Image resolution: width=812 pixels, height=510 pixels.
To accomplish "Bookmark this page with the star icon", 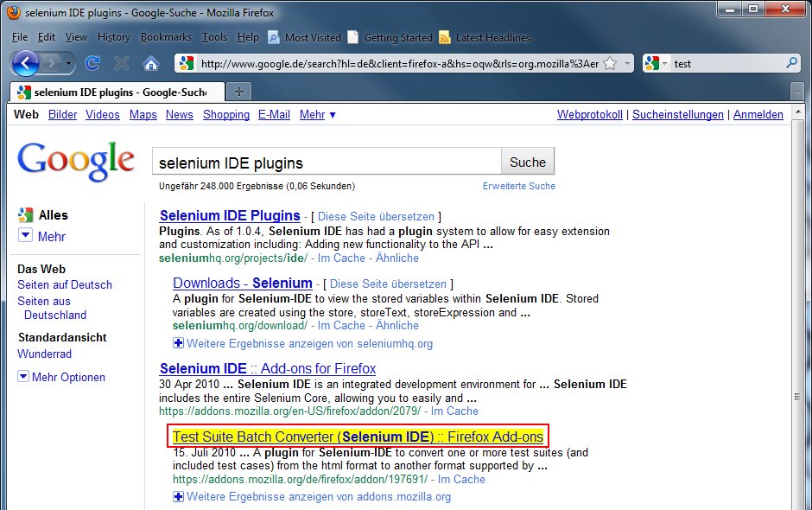I will pyautogui.click(x=610, y=63).
